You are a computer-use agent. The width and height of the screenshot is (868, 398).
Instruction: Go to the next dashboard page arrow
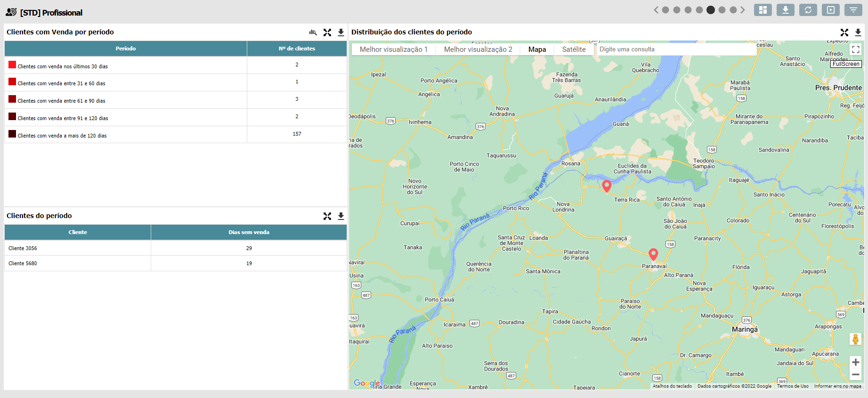(743, 10)
